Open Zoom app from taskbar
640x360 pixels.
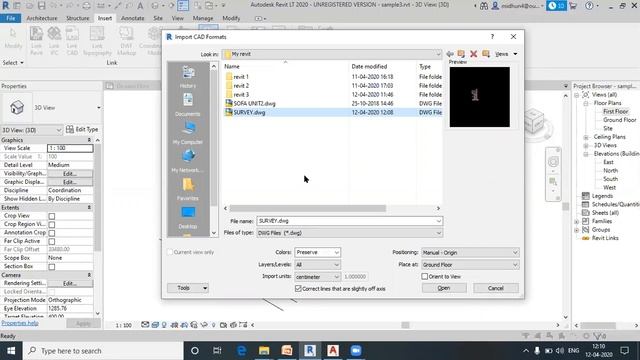pyautogui.click(x=356, y=351)
